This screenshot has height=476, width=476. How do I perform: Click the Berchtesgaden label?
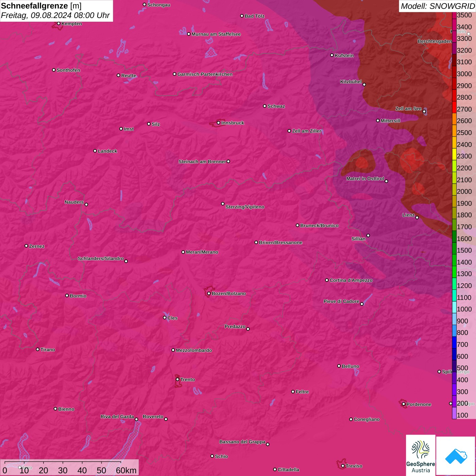click(x=435, y=41)
